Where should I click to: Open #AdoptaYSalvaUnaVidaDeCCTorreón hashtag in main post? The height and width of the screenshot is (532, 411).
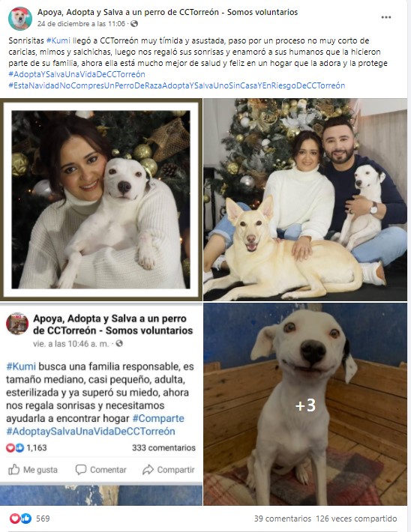click(x=76, y=74)
